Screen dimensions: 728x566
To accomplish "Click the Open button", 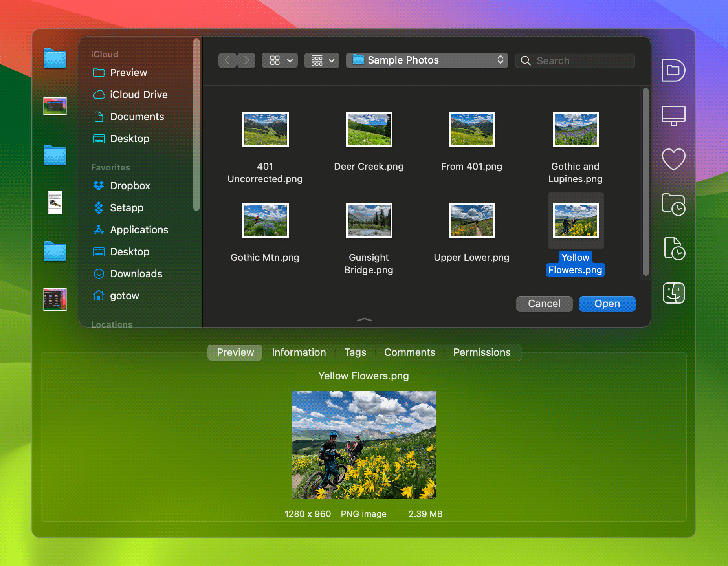I will pyautogui.click(x=607, y=304).
